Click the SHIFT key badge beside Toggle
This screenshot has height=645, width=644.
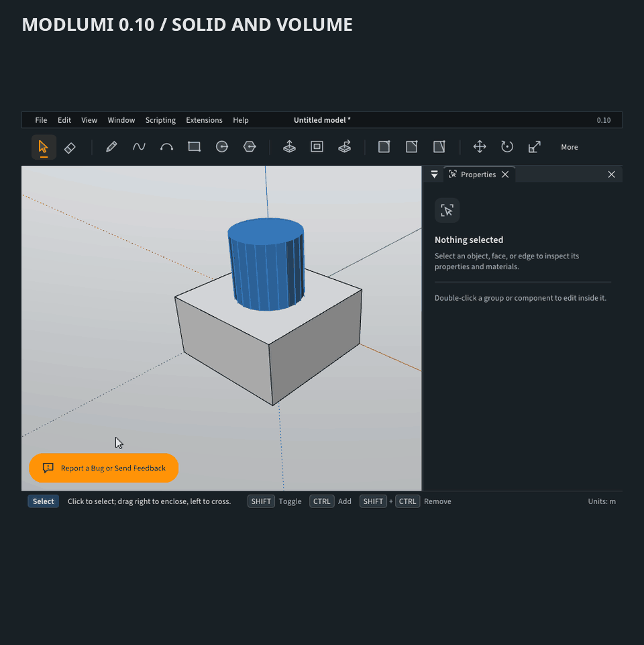pyautogui.click(x=261, y=501)
